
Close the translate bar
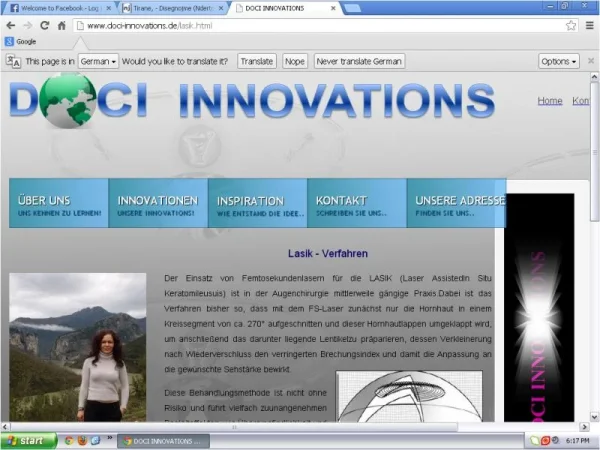590,61
